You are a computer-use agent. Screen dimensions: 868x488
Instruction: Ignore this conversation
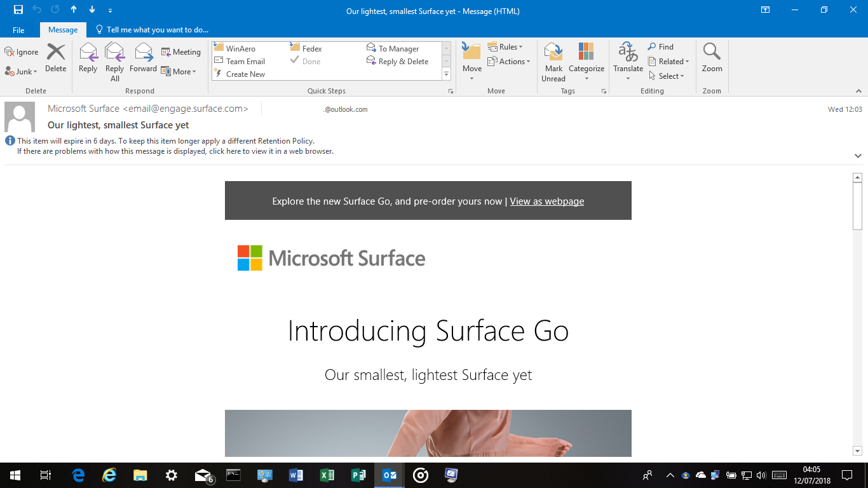tap(22, 52)
